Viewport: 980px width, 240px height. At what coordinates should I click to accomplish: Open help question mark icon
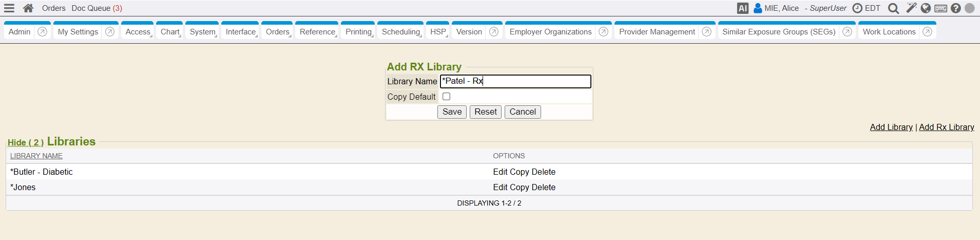955,8
